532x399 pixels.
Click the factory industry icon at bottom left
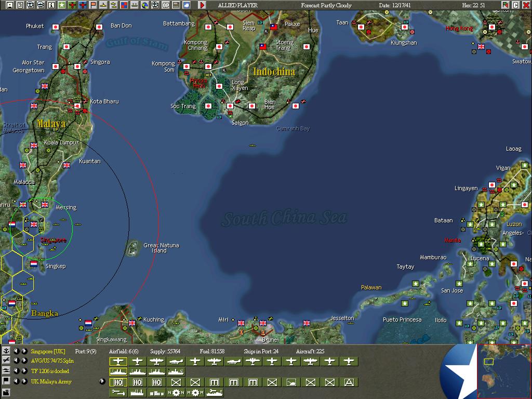coord(6,394)
